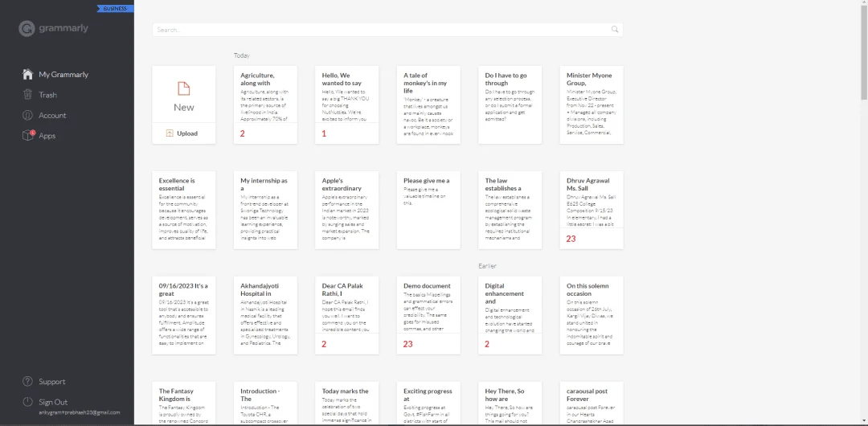Open the "caraousal post Forever" document
Image resolution: width=868 pixels, height=426 pixels.
click(x=592, y=403)
